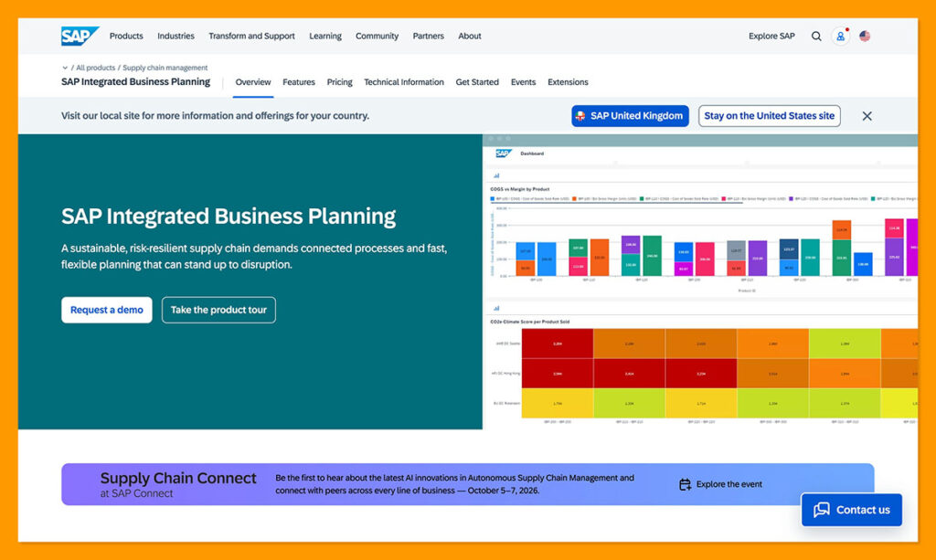Switch to the Pricing tab

coord(339,82)
